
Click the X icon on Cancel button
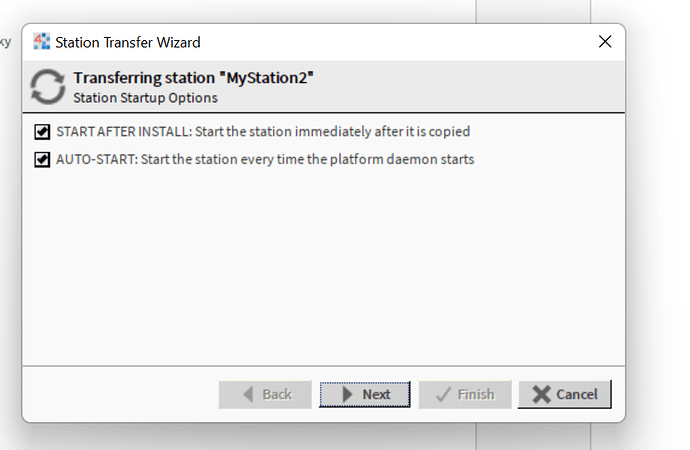(x=541, y=394)
